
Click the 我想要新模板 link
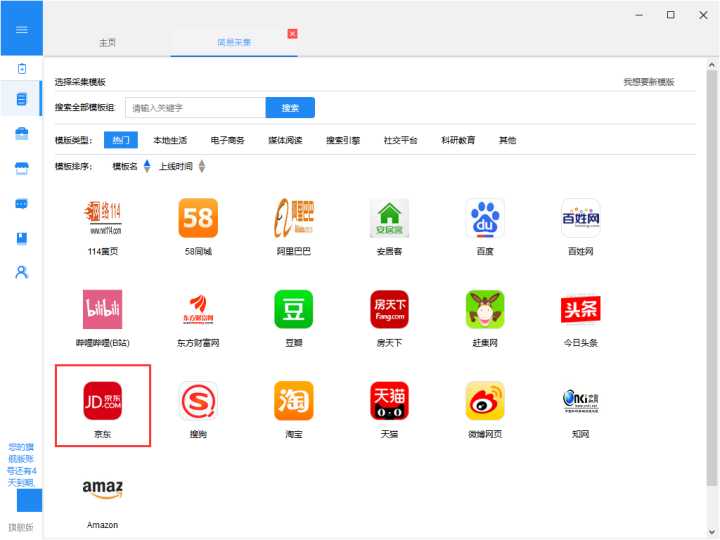click(x=648, y=82)
